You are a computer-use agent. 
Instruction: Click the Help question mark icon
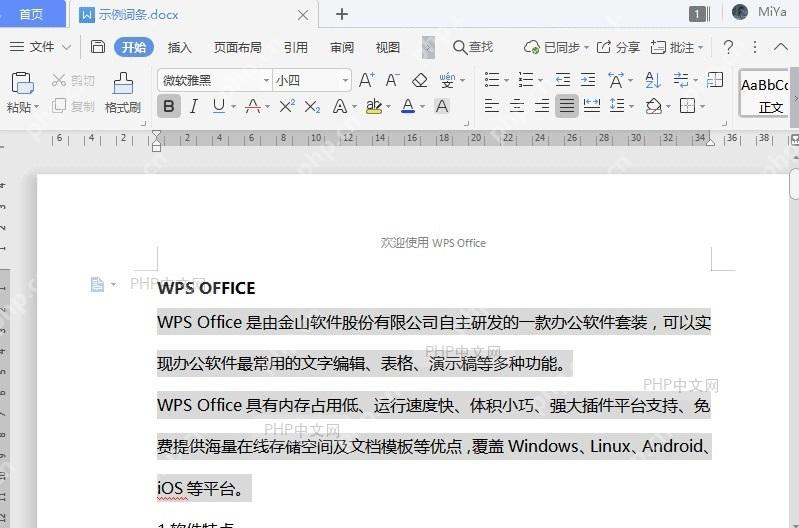tap(728, 47)
